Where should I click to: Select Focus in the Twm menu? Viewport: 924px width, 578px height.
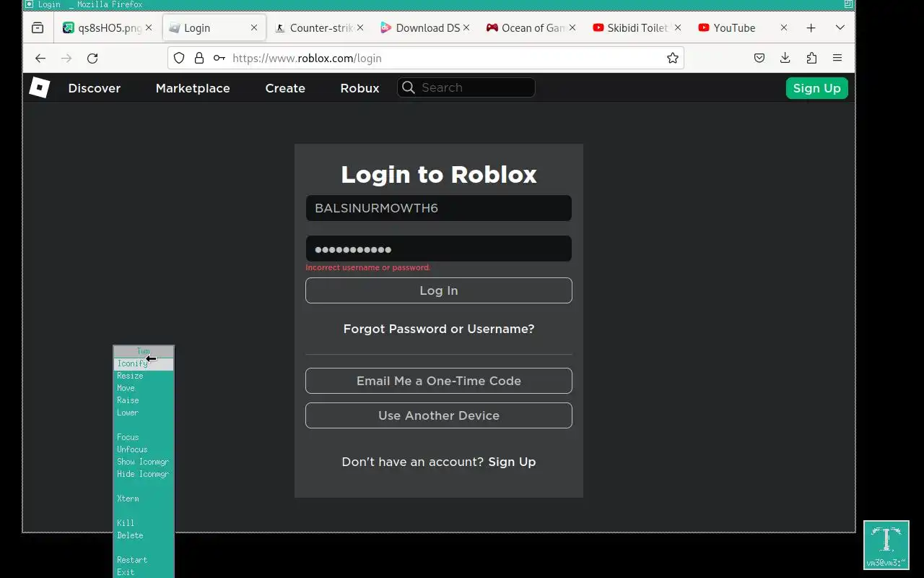[144, 437]
